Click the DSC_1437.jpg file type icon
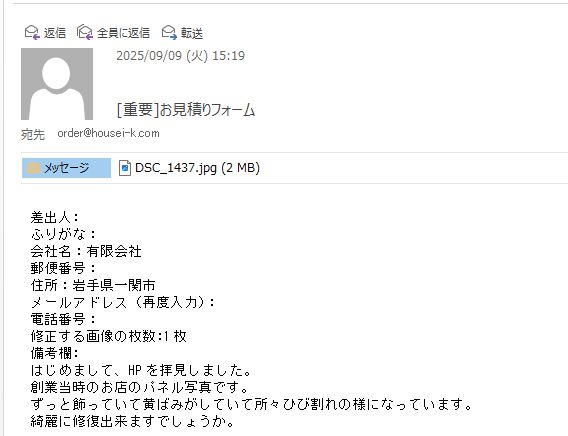This screenshot has height=436, width=568. tap(125, 168)
